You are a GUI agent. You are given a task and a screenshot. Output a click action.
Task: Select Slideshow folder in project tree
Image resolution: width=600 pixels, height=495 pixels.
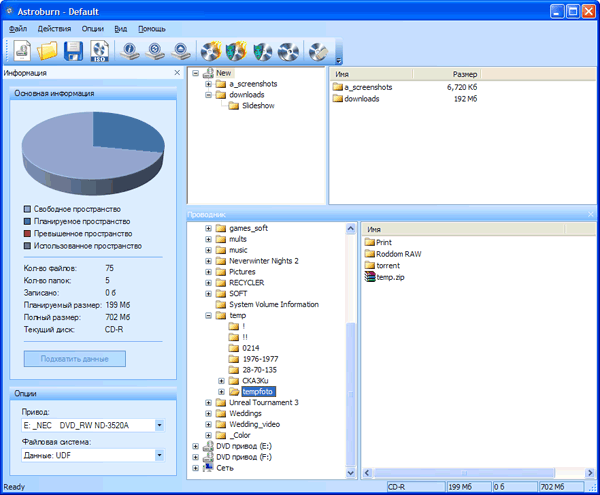point(258,106)
